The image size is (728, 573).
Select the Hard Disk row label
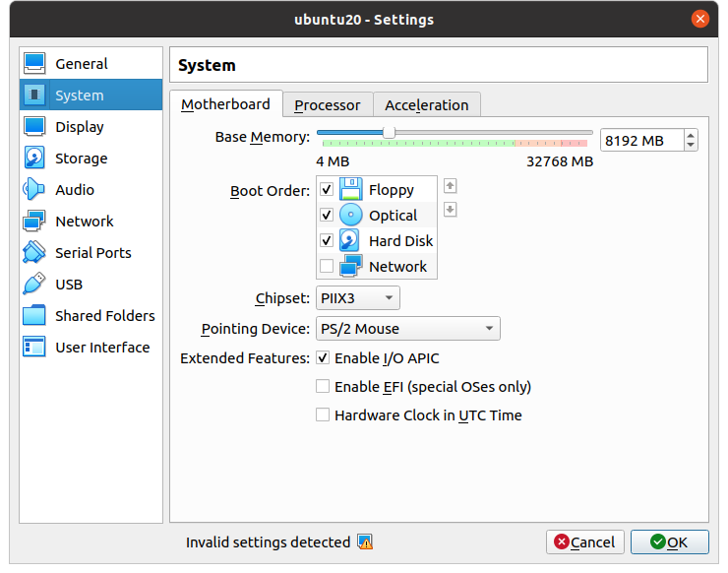click(x=401, y=241)
